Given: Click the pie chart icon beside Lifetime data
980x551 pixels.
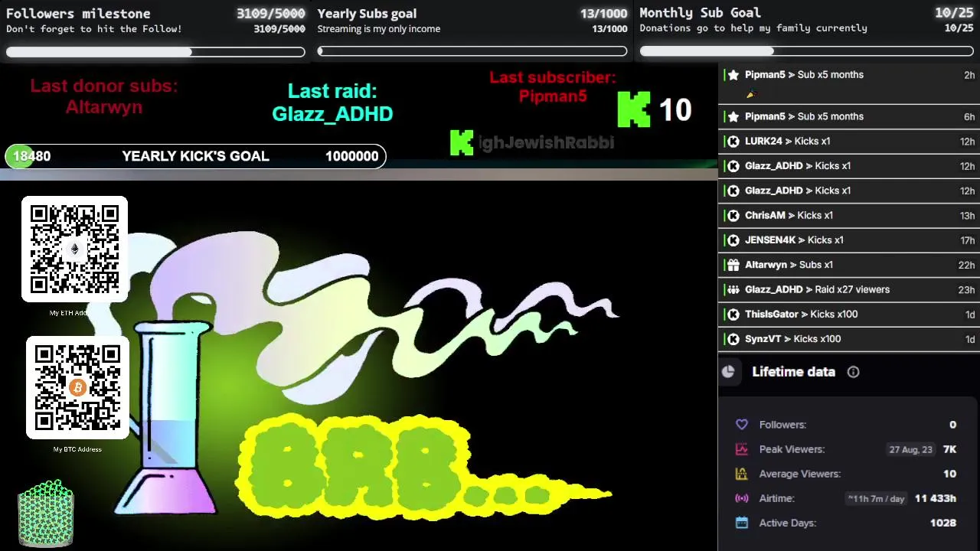Looking at the screenshot, I should [728, 372].
